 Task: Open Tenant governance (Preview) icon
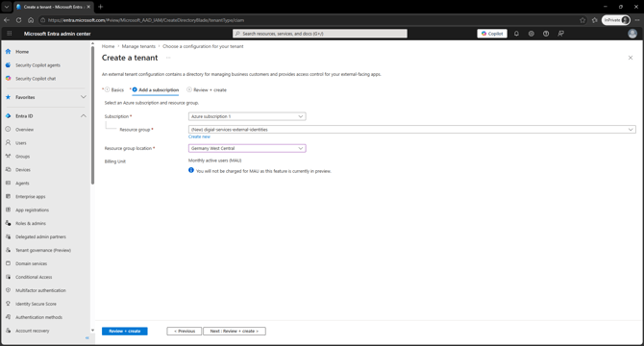[9, 250]
